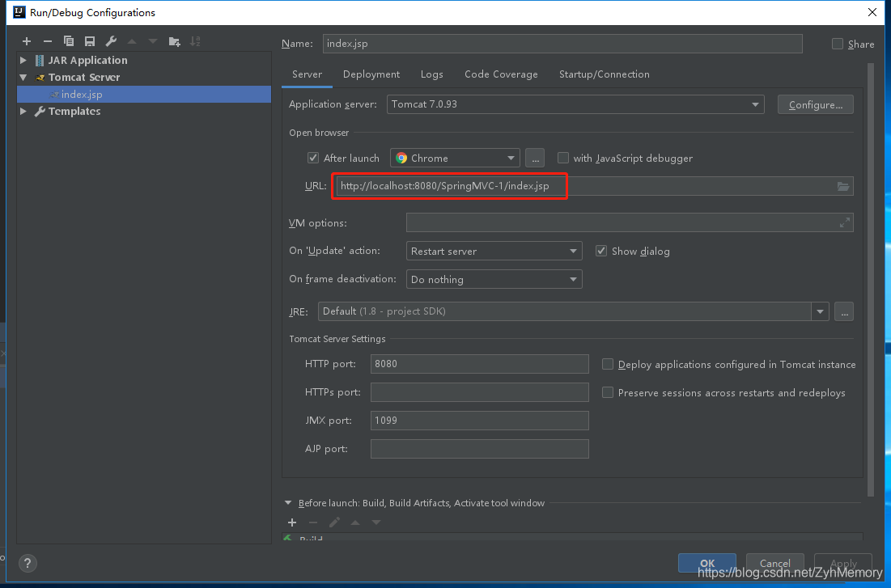Click the empty AJP port field
Image resolution: width=891 pixels, height=588 pixels.
click(480, 449)
